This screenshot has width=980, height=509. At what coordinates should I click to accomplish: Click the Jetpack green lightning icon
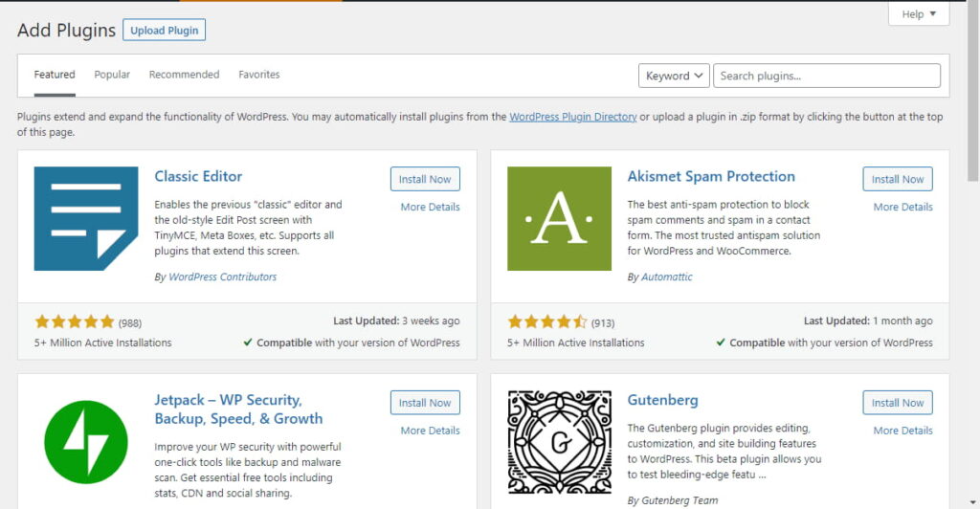85,442
